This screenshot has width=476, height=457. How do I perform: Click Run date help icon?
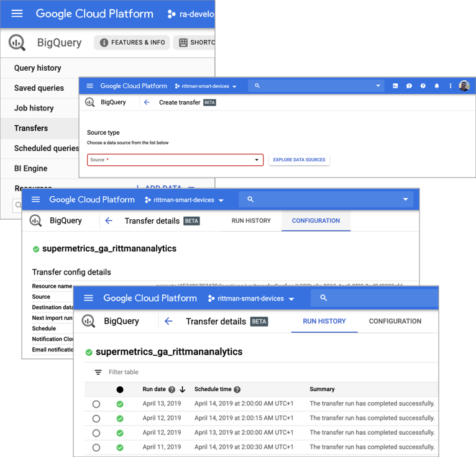point(172,390)
